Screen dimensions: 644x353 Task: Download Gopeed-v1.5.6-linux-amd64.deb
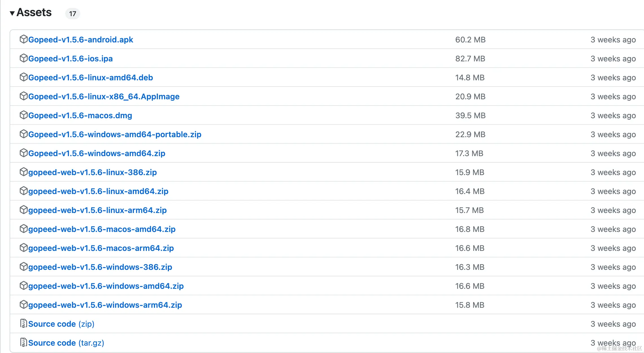coord(90,78)
